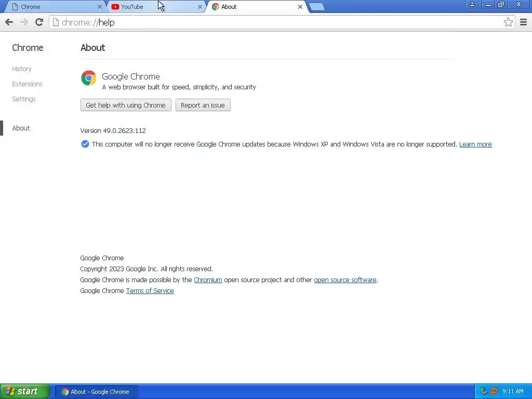
Task: Close the first Chrome tab
Action: click(99, 7)
